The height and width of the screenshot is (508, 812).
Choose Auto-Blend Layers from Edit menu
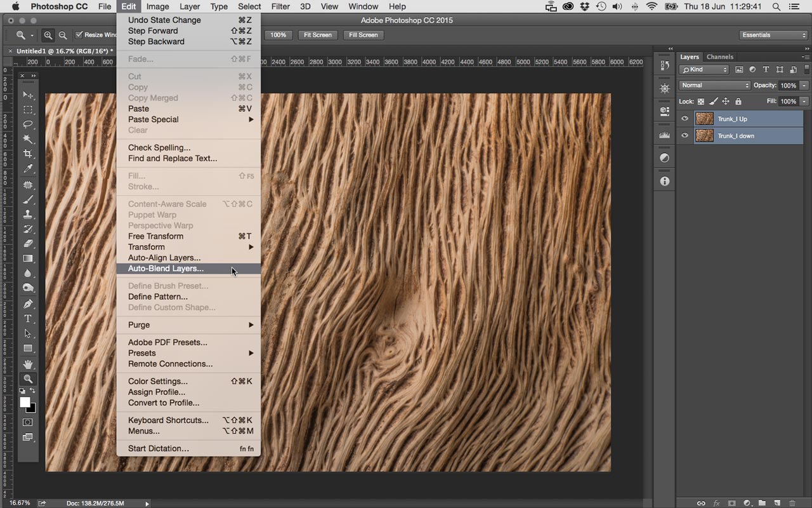coord(166,269)
